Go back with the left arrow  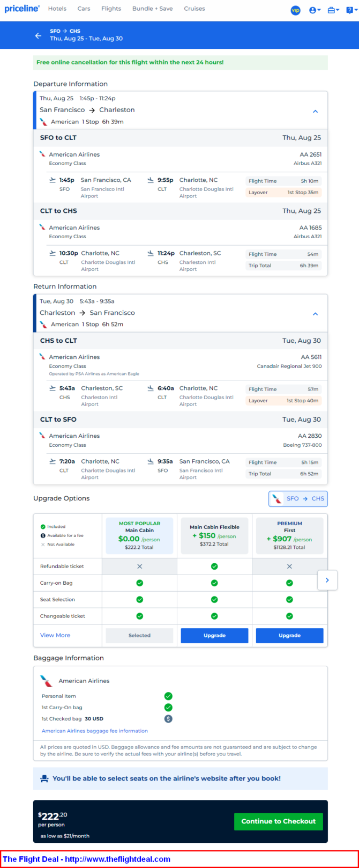point(38,35)
